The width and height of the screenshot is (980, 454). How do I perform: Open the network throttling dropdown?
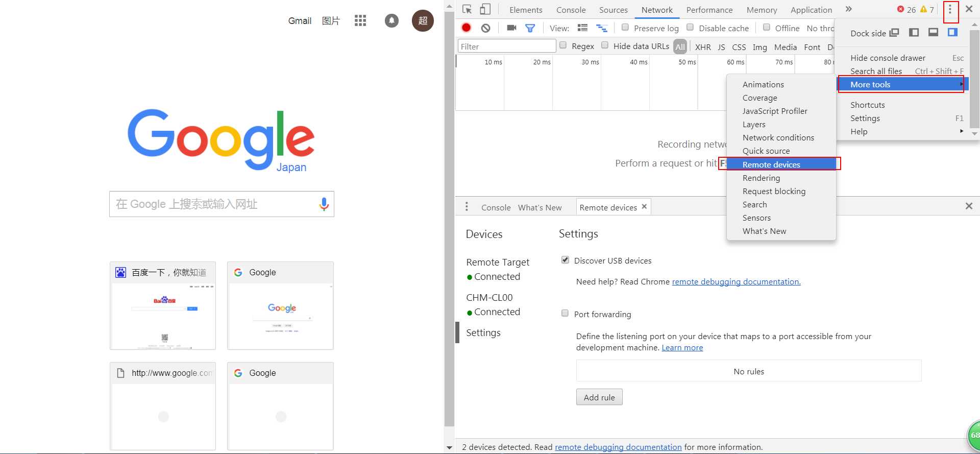[820, 28]
